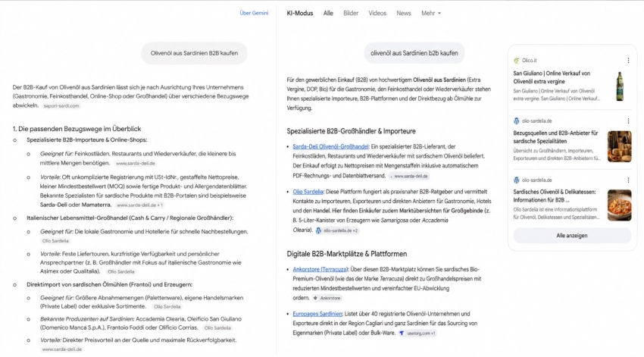Open the Über Gemini link
Image resolution: width=644 pixels, height=357 pixels.
254,13
